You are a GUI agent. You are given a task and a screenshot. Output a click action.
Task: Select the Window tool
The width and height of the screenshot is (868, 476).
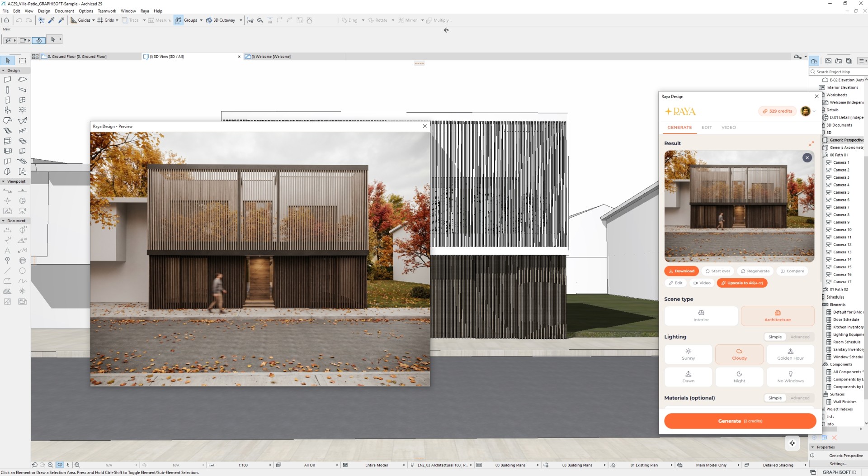[23, 100]
